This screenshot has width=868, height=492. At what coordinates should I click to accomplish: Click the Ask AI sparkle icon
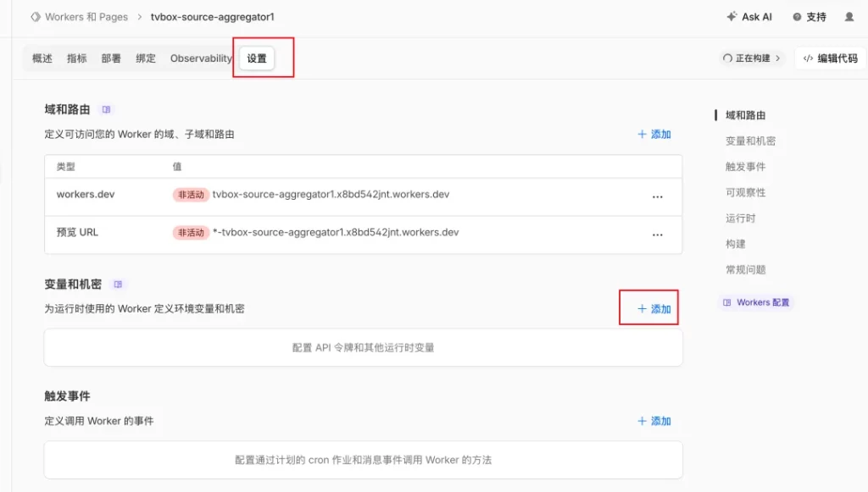[x=732, y=17]
